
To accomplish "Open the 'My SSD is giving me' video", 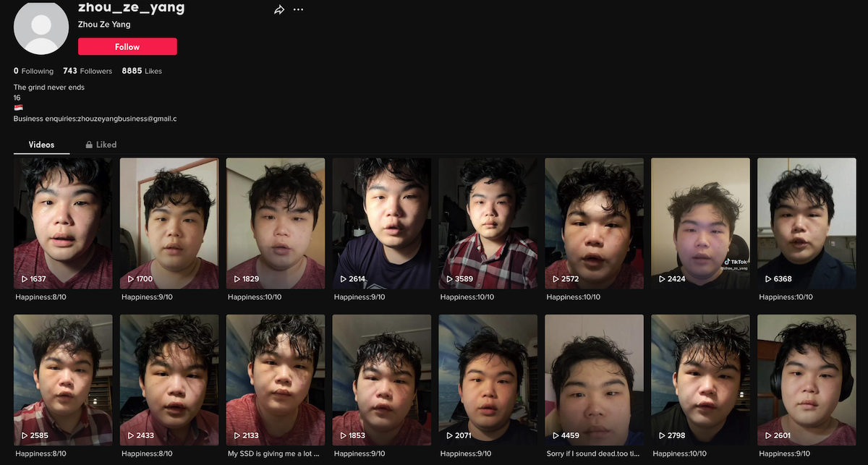I will pos(275,380).
